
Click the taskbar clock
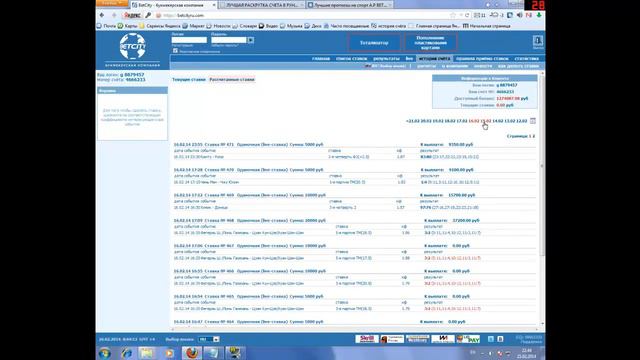(527, 353)
